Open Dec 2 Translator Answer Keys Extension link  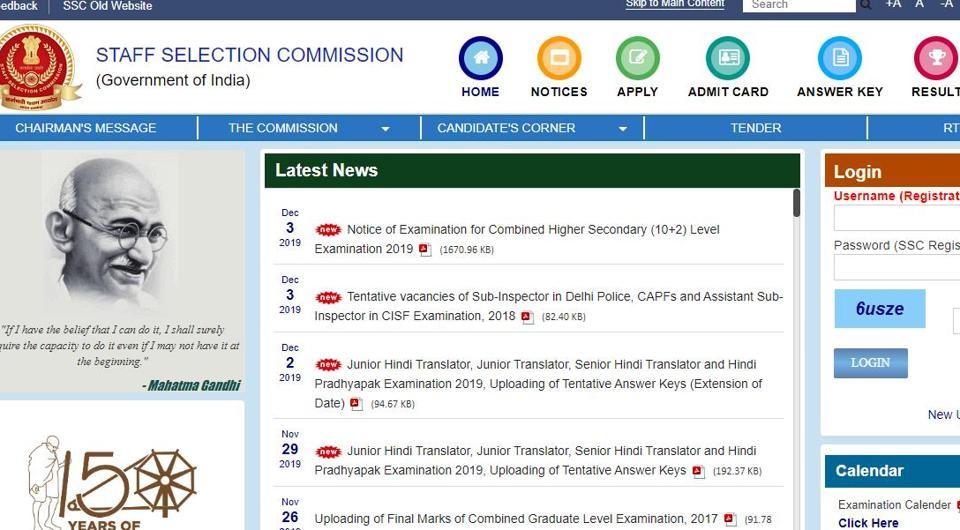(x=538, y=384)
